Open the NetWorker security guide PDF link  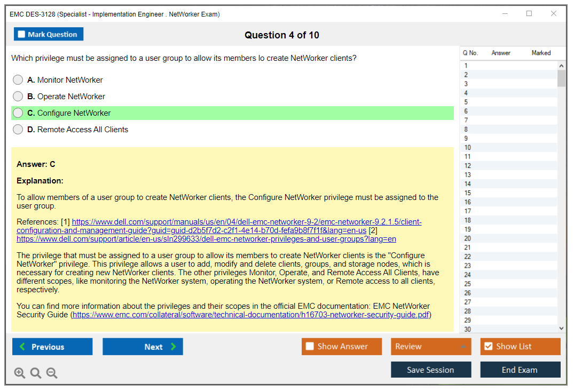pos(250,315)
